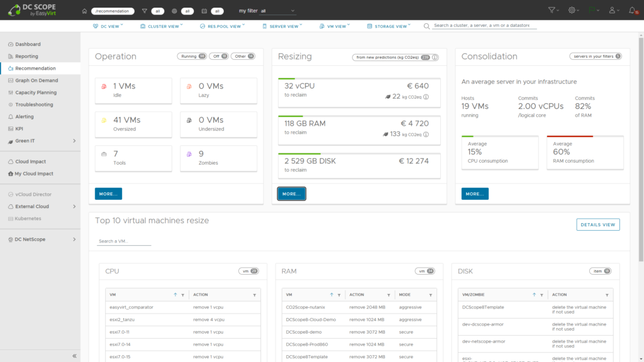The image size is (644, 362).
Task: Open the Server View menu
Action: [282, 26]
